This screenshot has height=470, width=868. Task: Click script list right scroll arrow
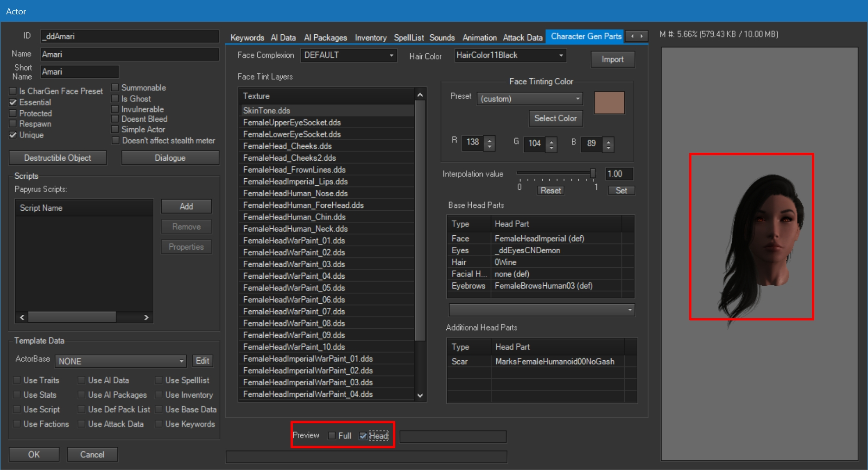click(x=146, y=317)
